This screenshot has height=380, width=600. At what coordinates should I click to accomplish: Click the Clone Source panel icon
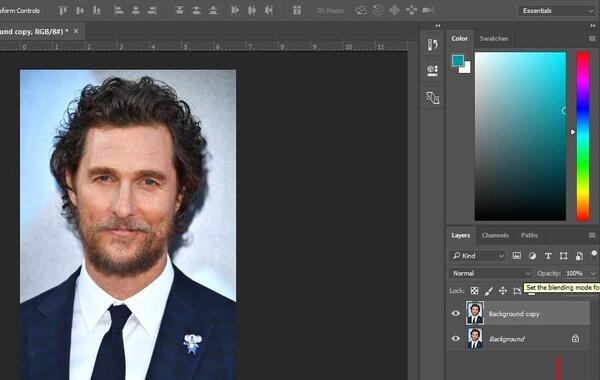tap(432, 98)
